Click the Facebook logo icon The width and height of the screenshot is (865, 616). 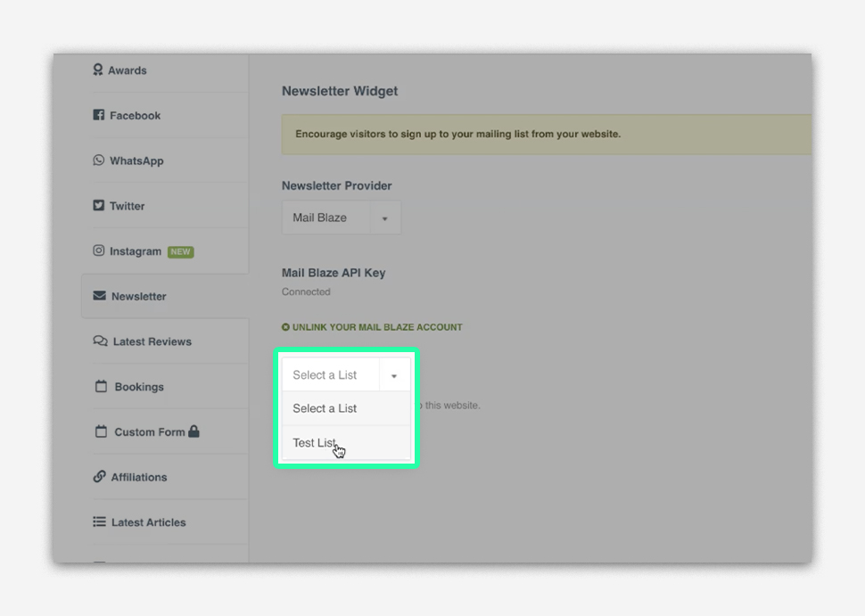click(x=99, y=115)
